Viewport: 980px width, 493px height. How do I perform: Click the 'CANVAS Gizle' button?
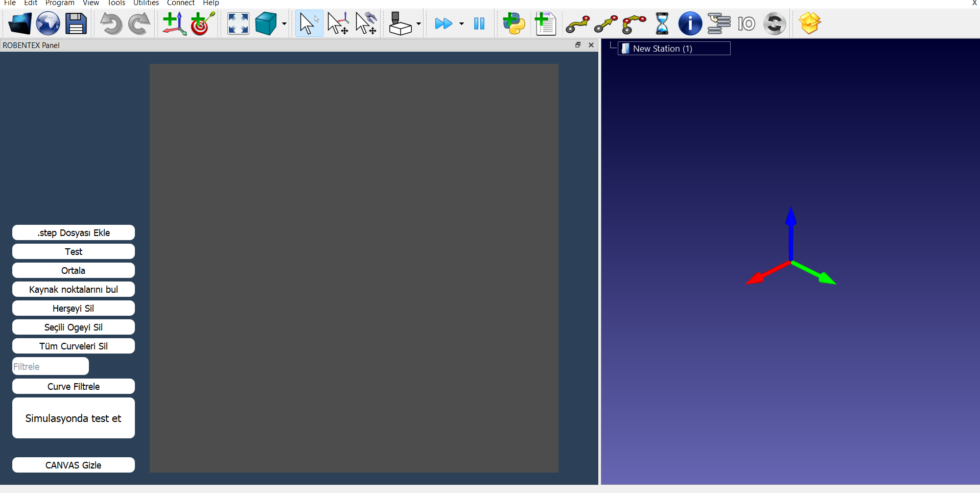(74, 465)
